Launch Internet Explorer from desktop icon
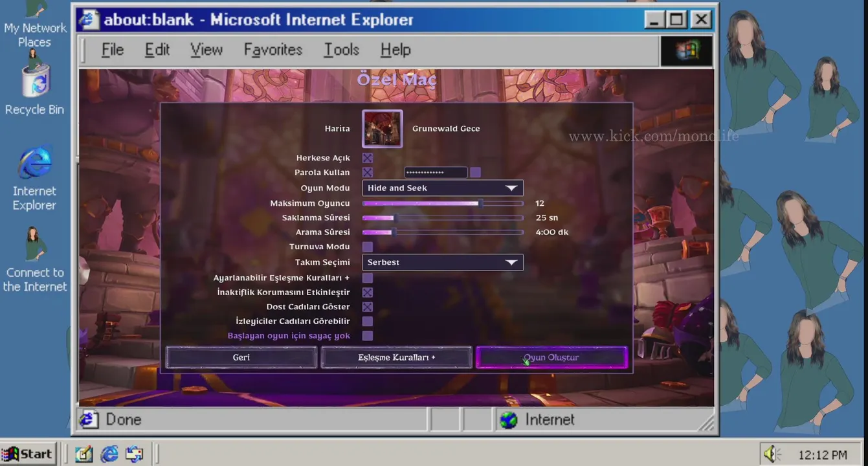This screenshot has height=466, width=868. (34, 178)
